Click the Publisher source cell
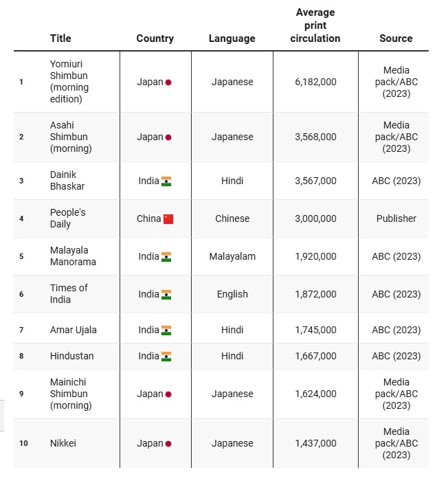Viewport: 448px width, 483px height. point(396,218)
